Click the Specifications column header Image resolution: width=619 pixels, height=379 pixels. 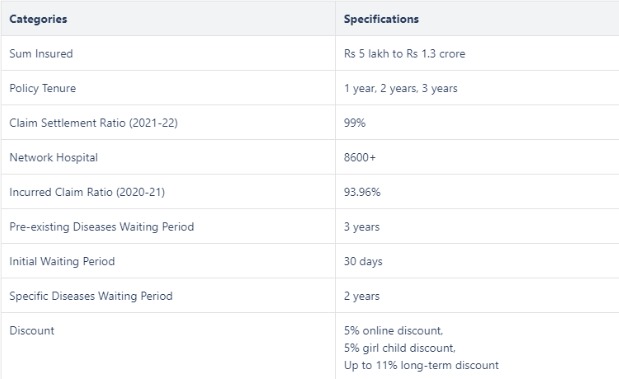tap(381, 19)
